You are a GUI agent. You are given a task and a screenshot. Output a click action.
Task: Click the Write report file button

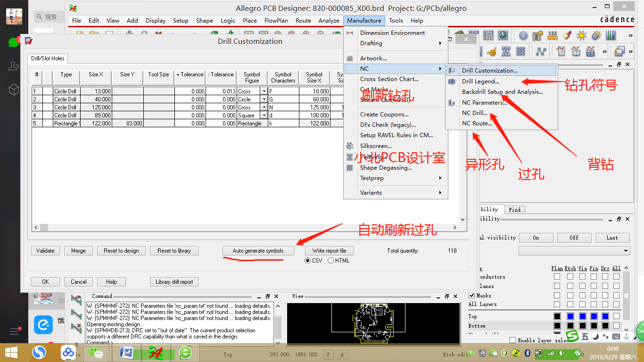(329, 251)
